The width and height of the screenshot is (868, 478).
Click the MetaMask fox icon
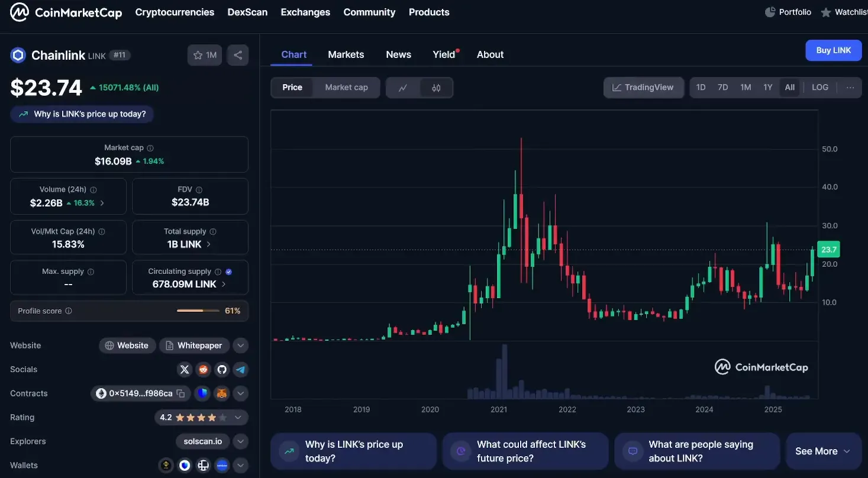[x=221, y=393]
